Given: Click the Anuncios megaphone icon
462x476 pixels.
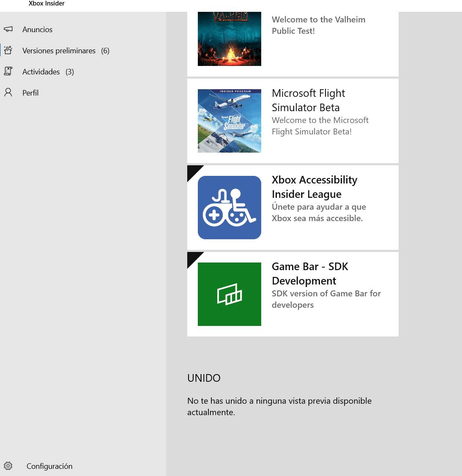Looking at the screenshot, I should (x=8, y=29).
